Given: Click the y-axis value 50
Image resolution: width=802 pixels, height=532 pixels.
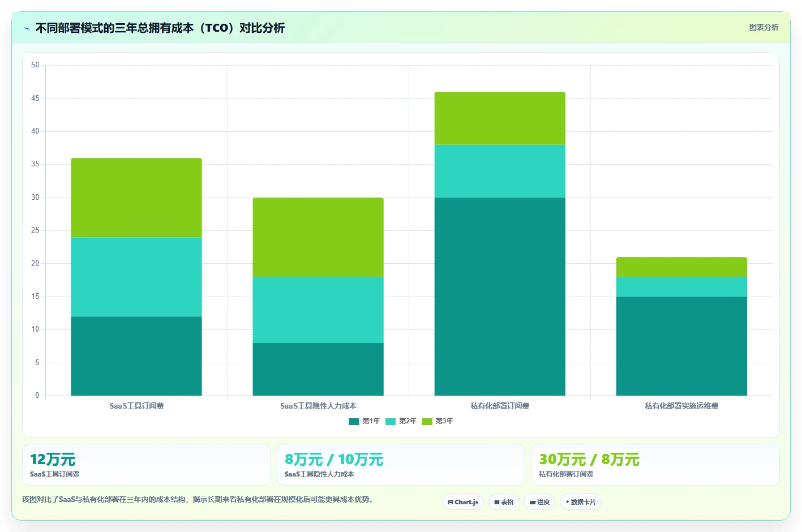Looking at the screenshot, I should (35, 65).
